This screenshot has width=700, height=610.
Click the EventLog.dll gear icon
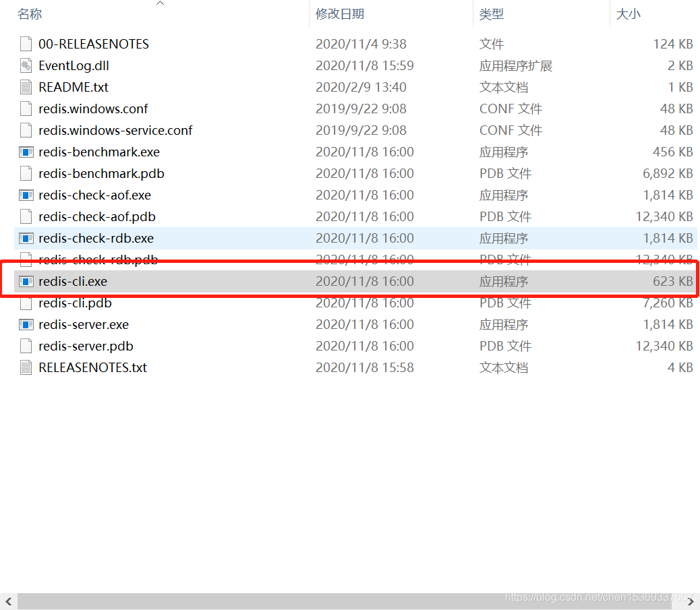pyautogui.click(x=26, y=66)
